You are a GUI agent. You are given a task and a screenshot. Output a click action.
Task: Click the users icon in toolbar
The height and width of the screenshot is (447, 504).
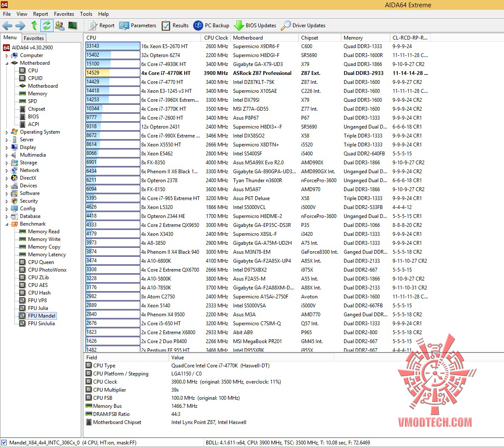tap(60, 26)
